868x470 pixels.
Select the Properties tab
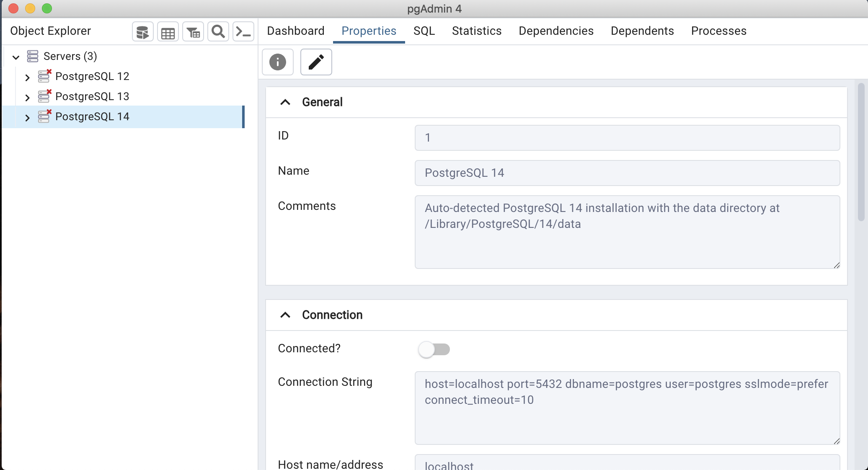coord(369,31)
